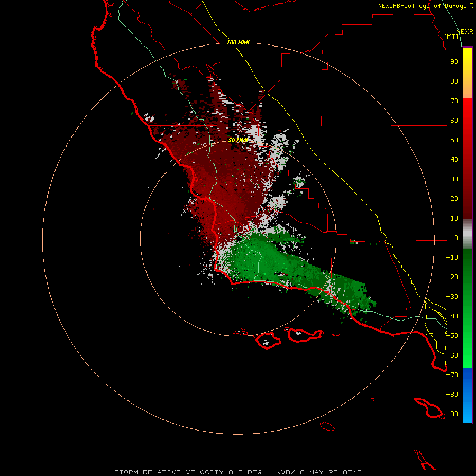Click the 20 value on velocity scale
476x476 pixels.
pyautogui.click(x=454, y=199)
